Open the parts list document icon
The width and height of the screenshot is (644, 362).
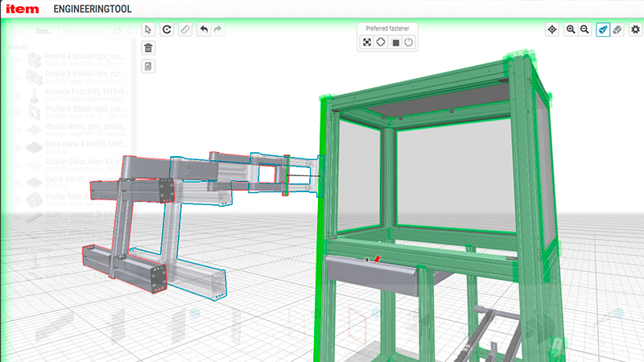[x=148, y=65]
